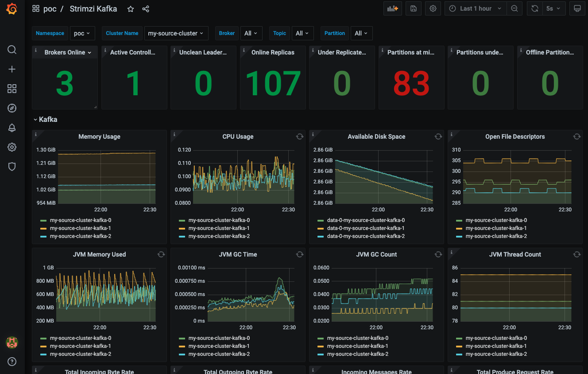Open the Explore compass icon
The width and height of the screenshot is (588, 374).
[12, 108]
